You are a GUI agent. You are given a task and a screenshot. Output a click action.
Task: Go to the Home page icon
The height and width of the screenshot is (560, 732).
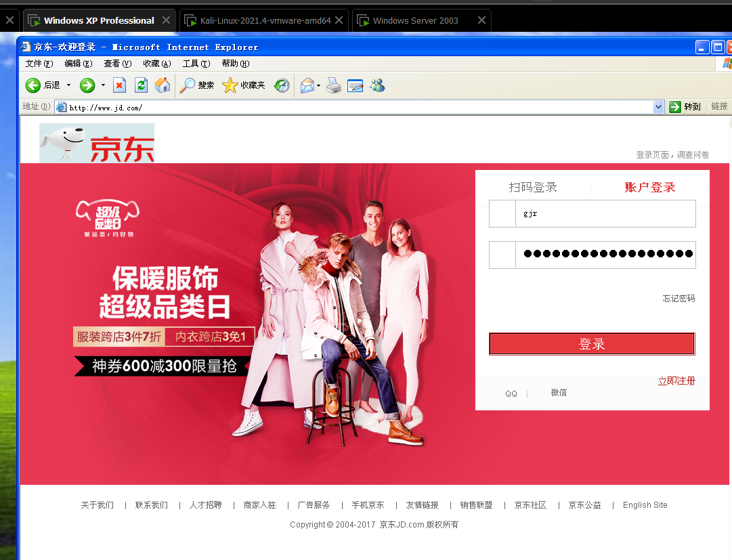(x=163, y=85)
